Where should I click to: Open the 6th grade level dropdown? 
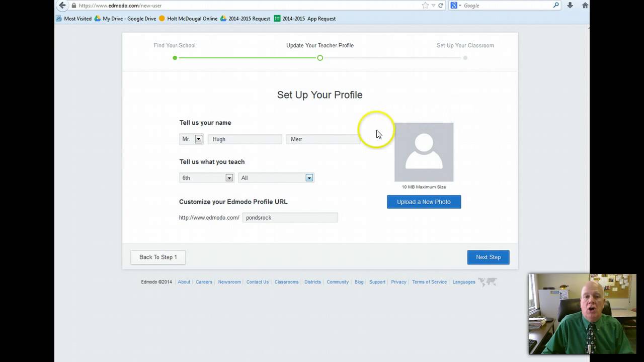pos(206,178)
